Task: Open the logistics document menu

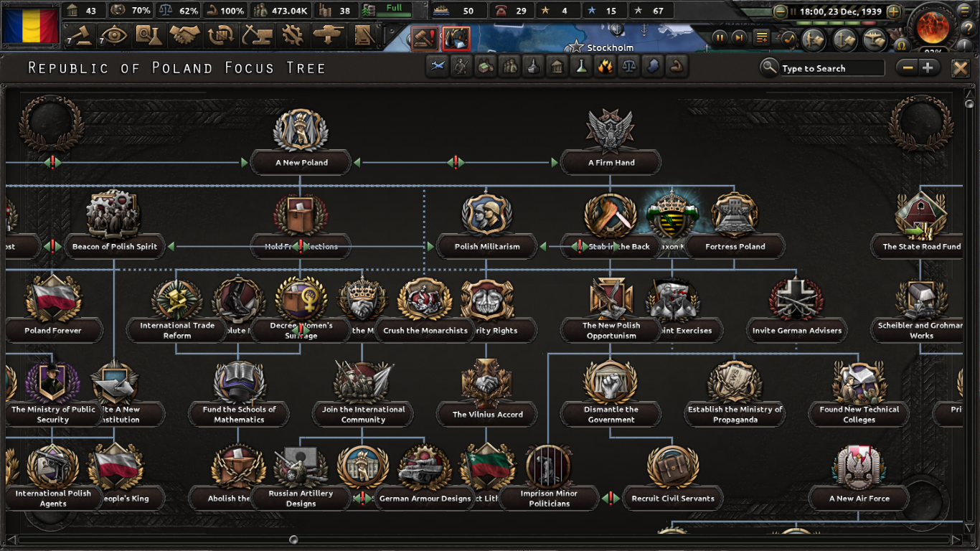Action: (x=364, y=34)
